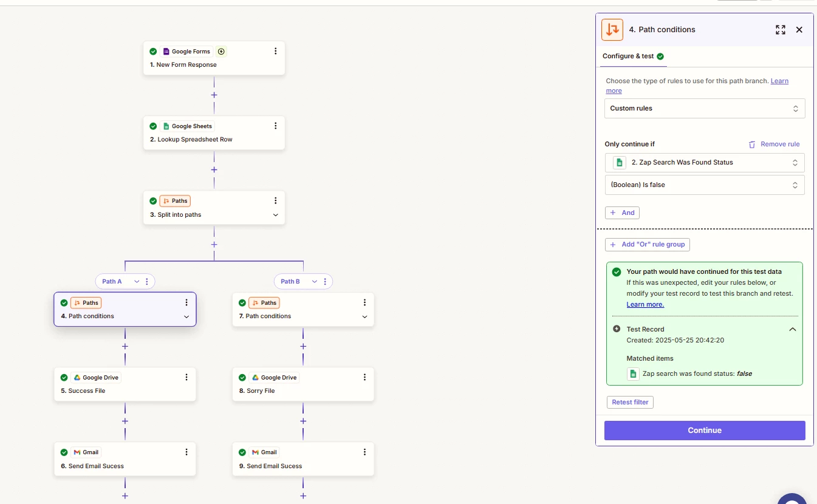The height and width of the screenshot is (504, 817).
Task: Add a step between Lookup Row and Split into paths
Action: (x=214, y=170)
